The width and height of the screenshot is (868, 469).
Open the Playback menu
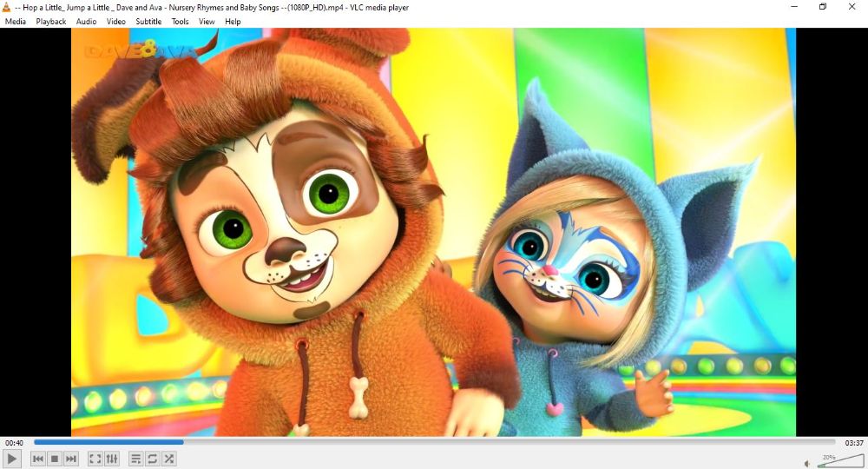tap(51, 22)
